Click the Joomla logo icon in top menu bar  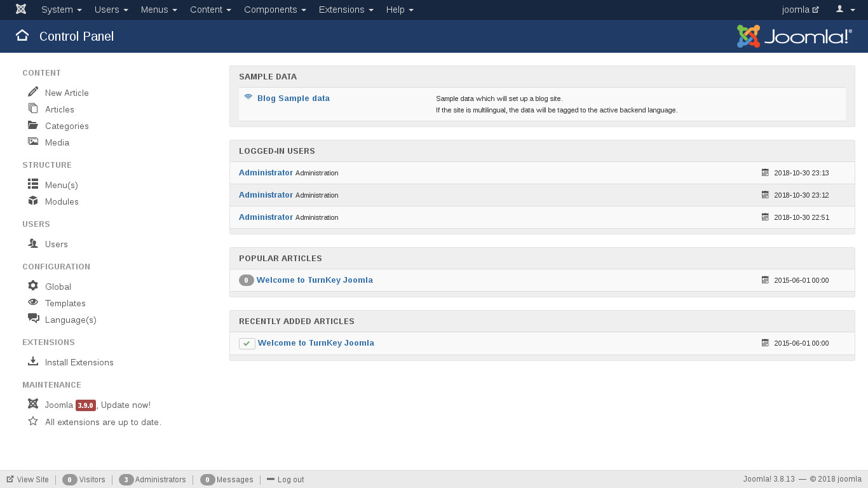pos(21,10)
